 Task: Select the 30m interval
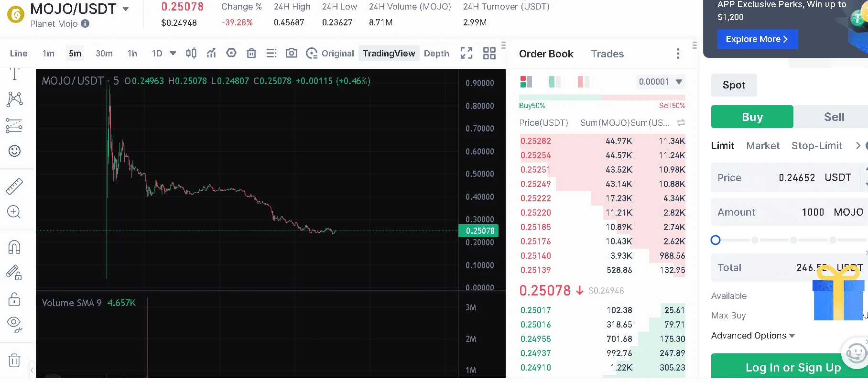pos(104,54)
